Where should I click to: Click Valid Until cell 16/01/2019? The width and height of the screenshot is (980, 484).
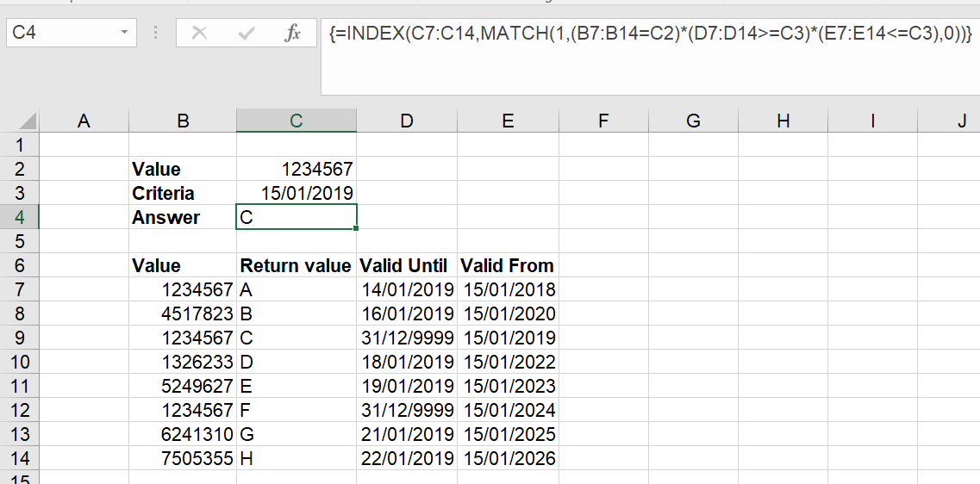[x=407, y=313]
